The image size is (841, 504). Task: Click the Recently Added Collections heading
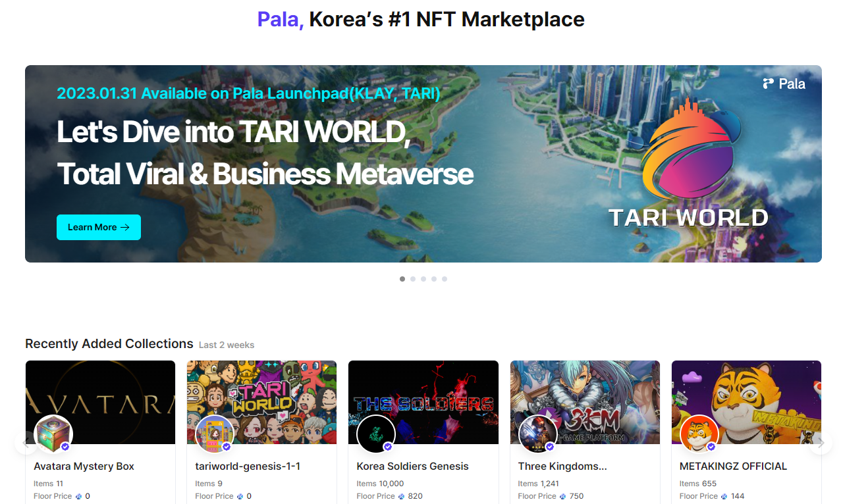(109, 343)
